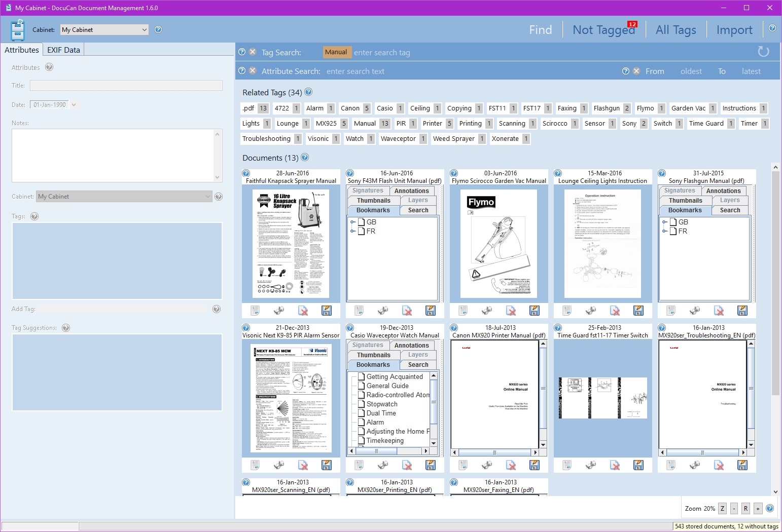Screen dimensions: 782x532
Task: Remove the Manual tag from Tag Search
Action: tap(336, 52)
